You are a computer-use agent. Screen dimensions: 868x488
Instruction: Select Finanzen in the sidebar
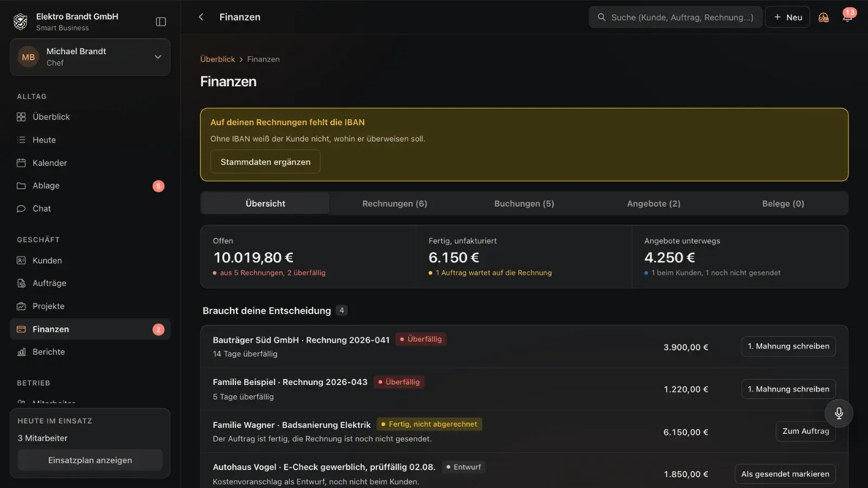tap(90, 329)
